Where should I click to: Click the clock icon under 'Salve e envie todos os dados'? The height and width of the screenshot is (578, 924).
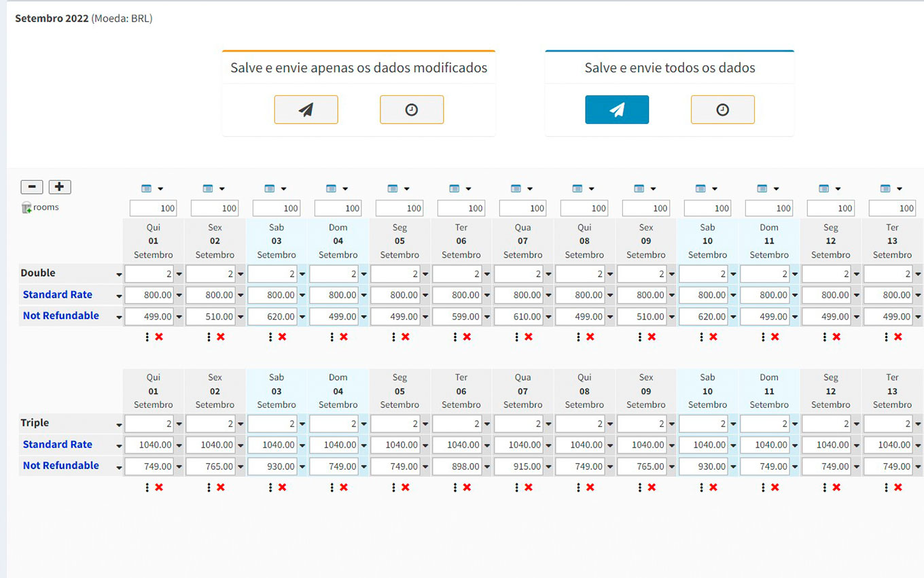click(x=722, y=109)
